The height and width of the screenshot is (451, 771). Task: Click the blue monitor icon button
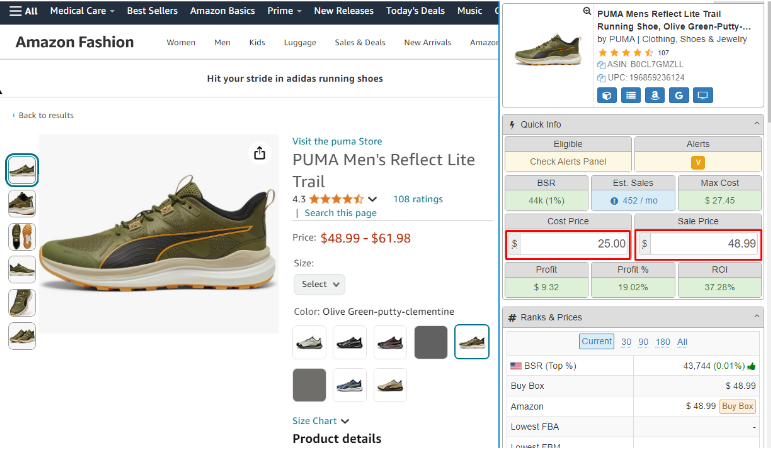[x=703, y=95]
